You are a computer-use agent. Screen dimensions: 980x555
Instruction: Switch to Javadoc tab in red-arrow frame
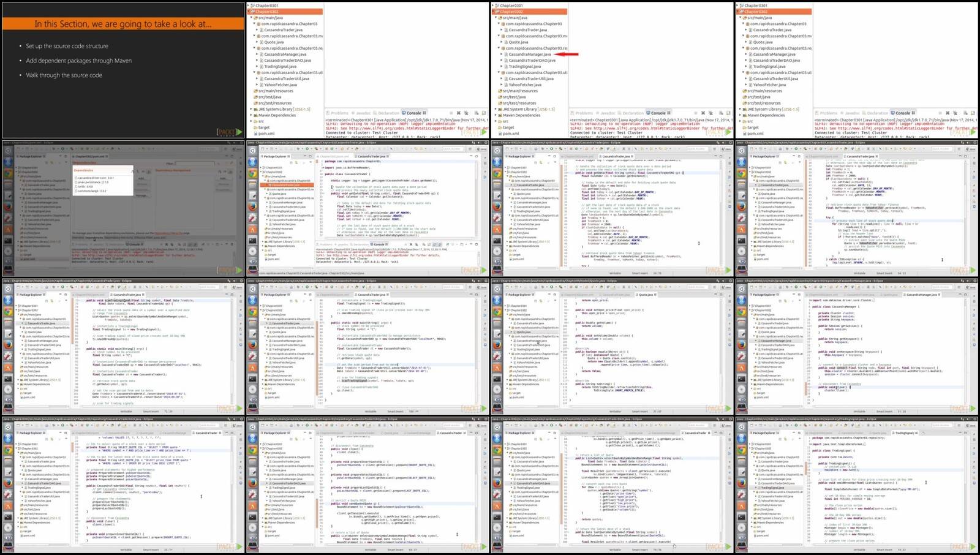point(606,113)
